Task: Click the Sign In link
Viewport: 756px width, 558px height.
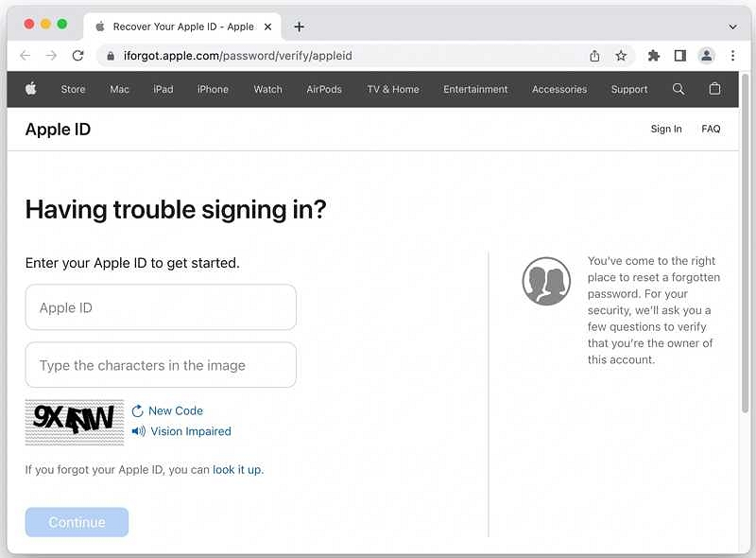Action: [666, 129]
